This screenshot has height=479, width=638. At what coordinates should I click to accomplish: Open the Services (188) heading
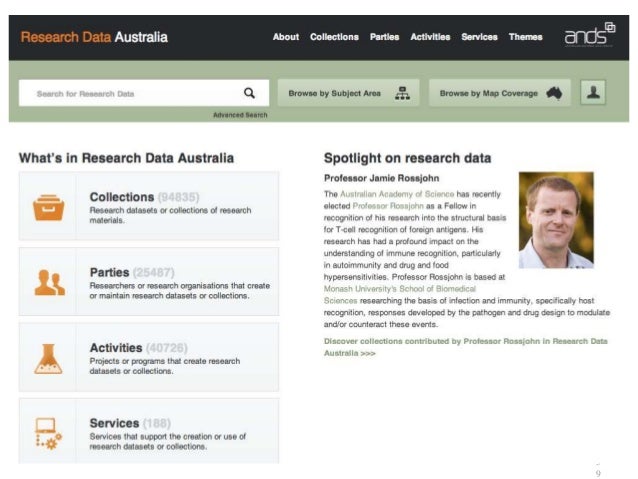[130, 423]
